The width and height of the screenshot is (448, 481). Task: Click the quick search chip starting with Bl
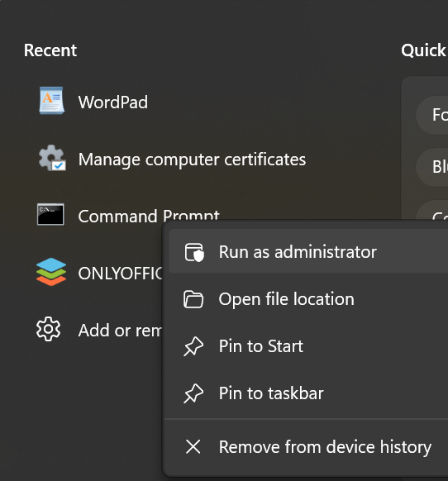(432, 167)
